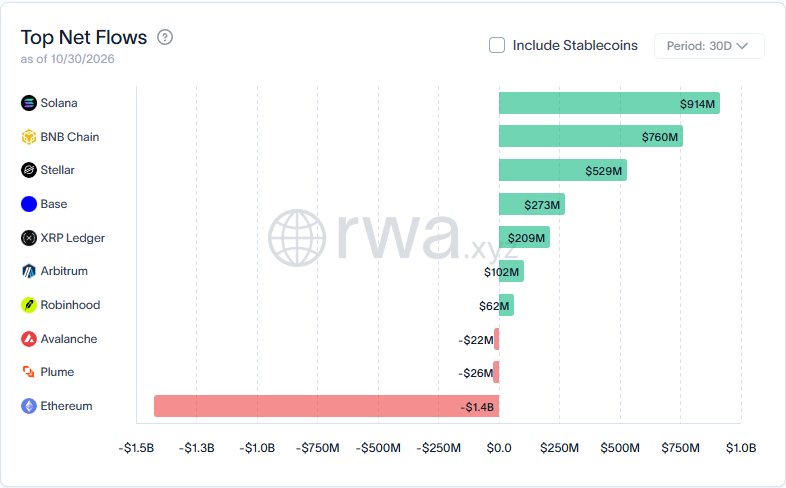Click the Stellar logo icon

point(29,170)
